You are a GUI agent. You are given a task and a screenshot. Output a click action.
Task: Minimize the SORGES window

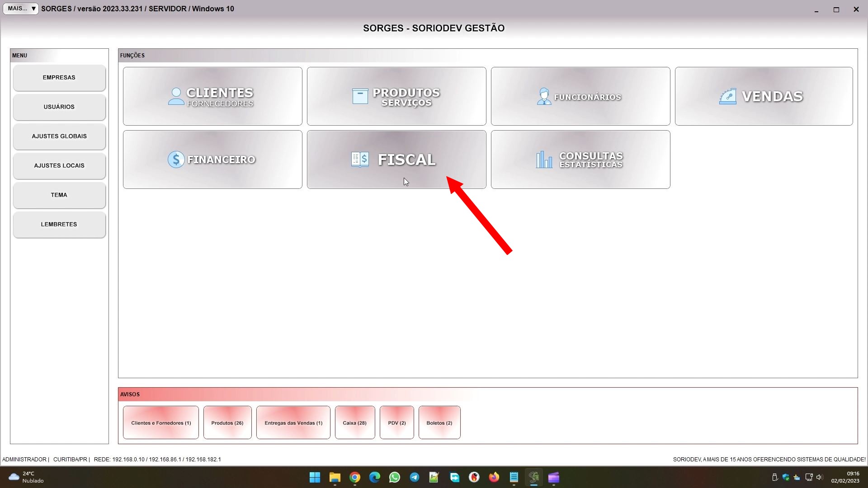pyautogui.click(x=816, y=9)
